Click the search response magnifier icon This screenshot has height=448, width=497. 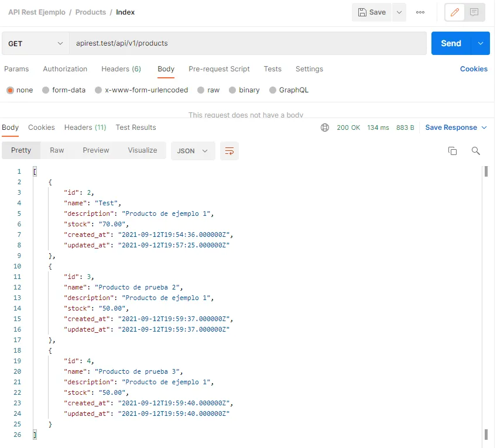[x=475, y=151]
